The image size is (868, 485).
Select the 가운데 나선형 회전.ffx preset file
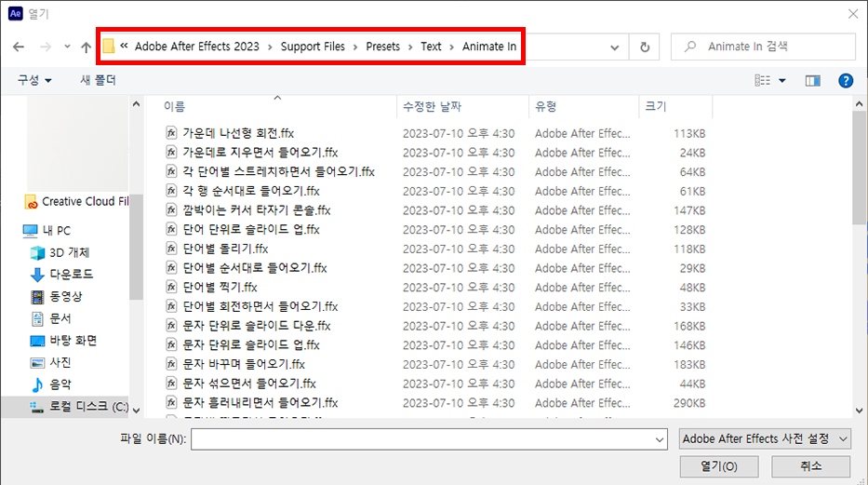click(x=238, y=133)
